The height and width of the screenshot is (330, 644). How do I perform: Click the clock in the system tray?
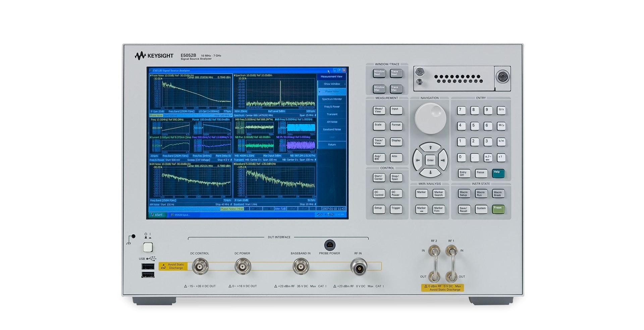click(x=339, y=215)
